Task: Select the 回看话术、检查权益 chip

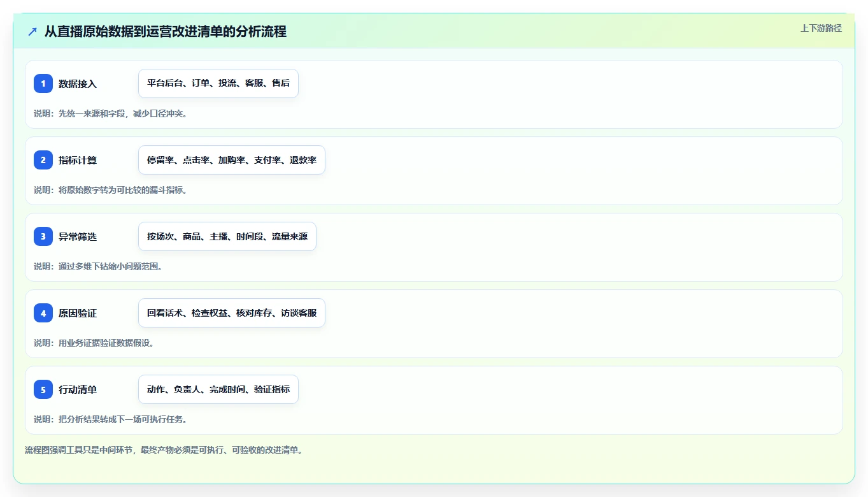Action: 232,313
